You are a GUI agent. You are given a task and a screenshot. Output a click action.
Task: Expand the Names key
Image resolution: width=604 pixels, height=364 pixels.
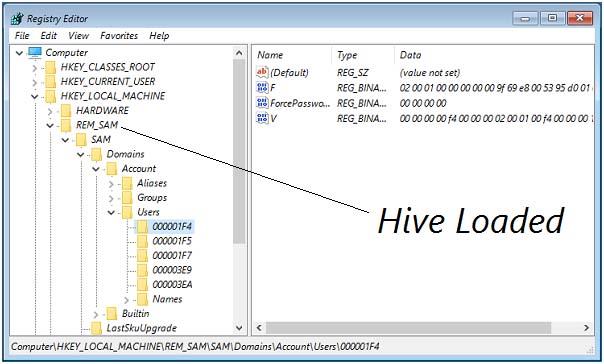point(126,300)
